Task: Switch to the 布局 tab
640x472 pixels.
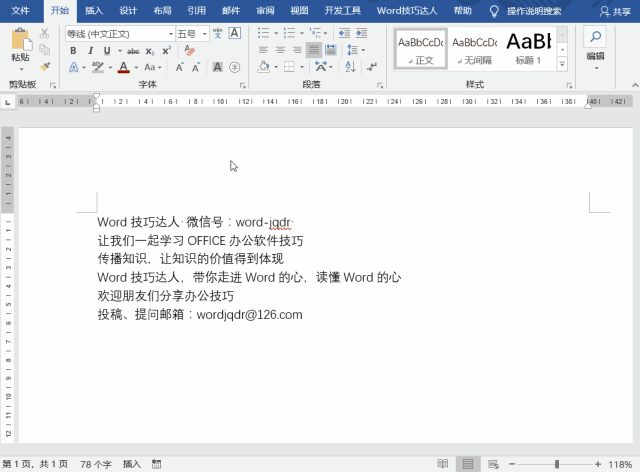Action: [162, 11]
